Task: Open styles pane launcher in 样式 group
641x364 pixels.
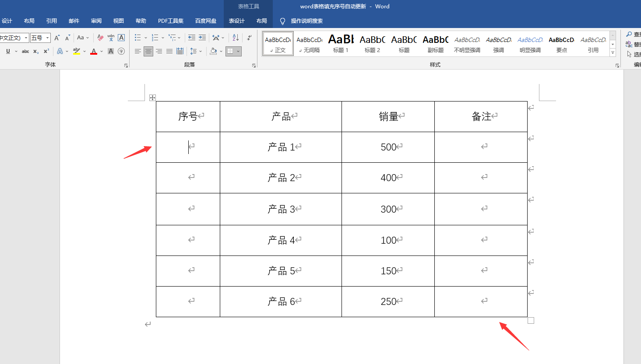Action: [x=617, y=66]
